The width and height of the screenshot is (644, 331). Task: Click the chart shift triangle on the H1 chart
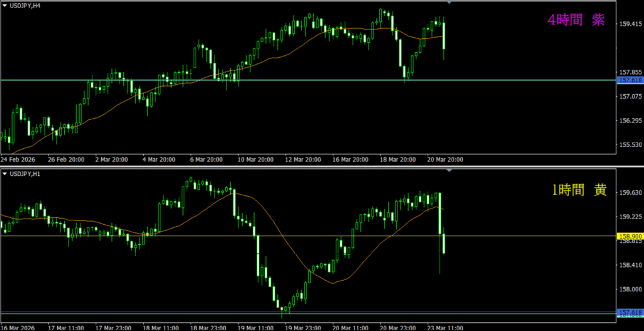(x=448, y=170)
